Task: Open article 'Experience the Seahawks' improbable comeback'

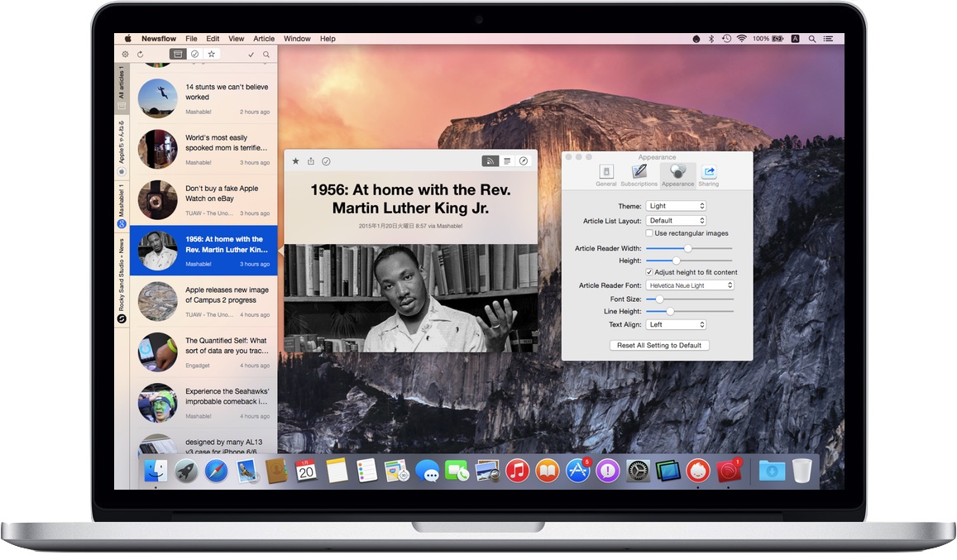Action: click(x=203, y=403)
